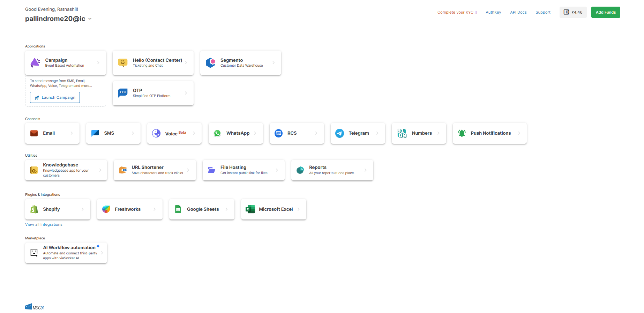Click the URL Shortener icon

[x=123, y=170]
